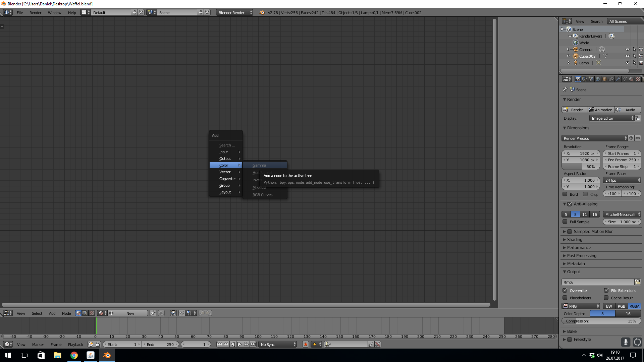Select RGB Curves from Color submenu
Screen dimensions: 644x362
pos(262,194)
